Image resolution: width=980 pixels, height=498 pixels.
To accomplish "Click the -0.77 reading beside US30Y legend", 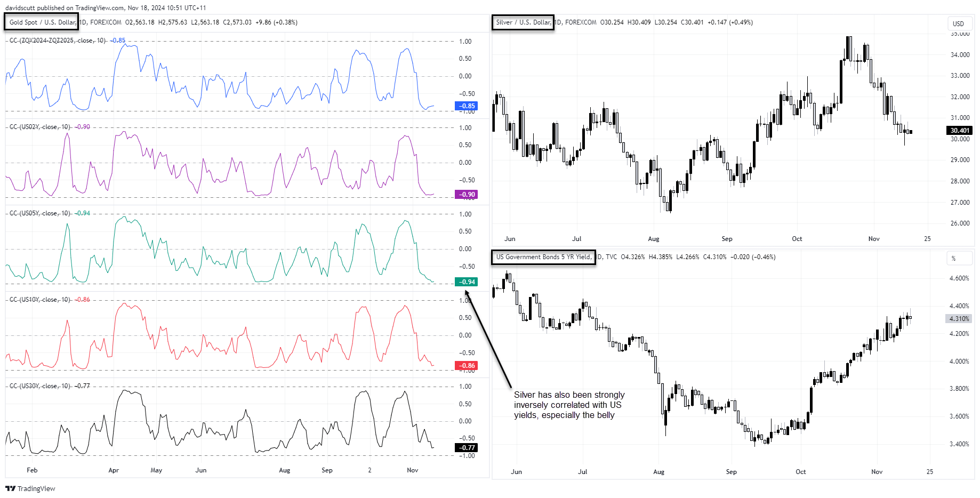I will (82, 386).
